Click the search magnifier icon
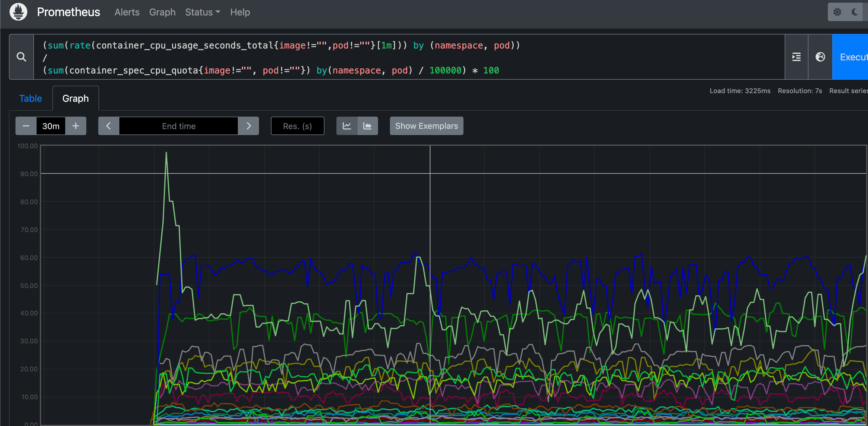Screen dimensions: 868x426 (x=21, y=57)
